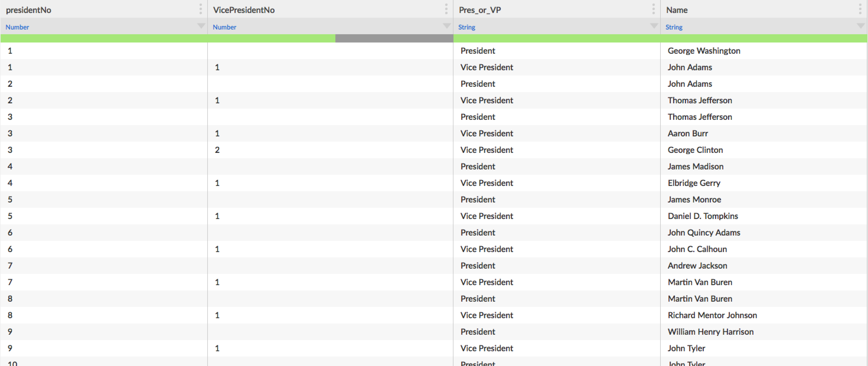This screenshot has height=366, width=868.
Task: Click the Pres_or_VP column header title
Action: coord(480,10)
